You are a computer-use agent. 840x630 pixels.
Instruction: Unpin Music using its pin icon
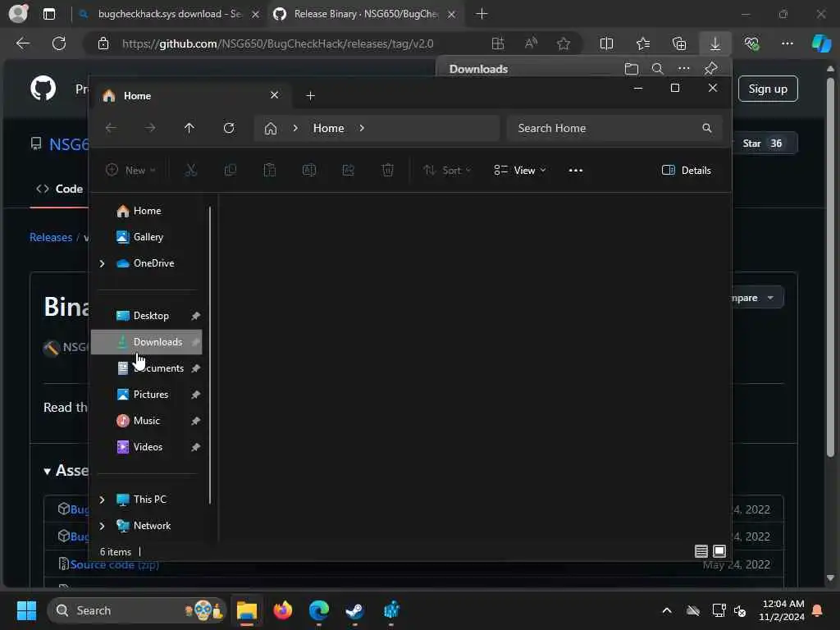(x=195, y=421)
